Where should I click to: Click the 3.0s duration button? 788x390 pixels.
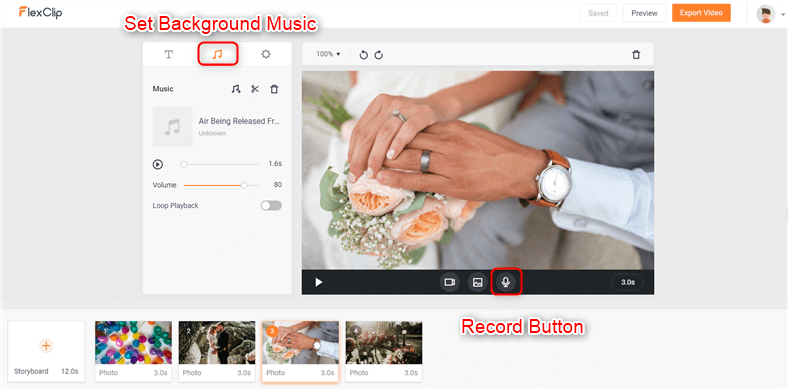(x=628, y=282)
